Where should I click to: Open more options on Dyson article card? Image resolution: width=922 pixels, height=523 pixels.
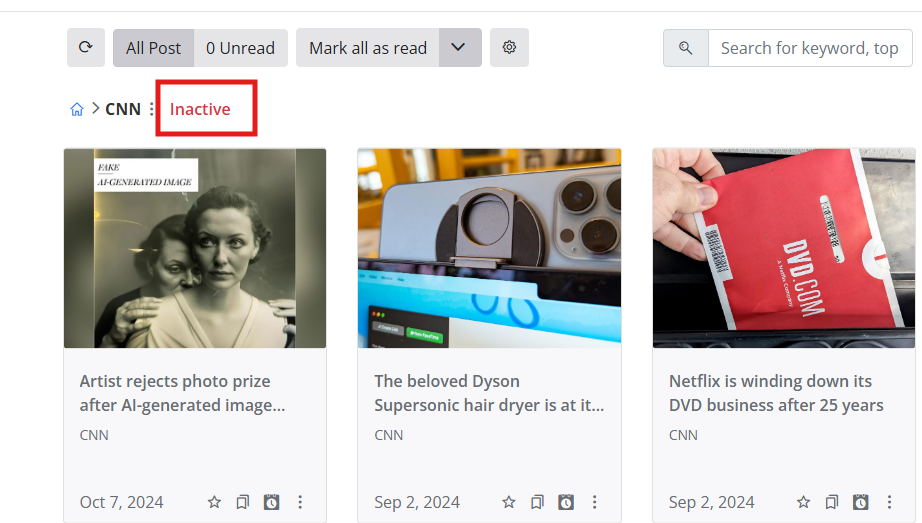click(595, 502)
